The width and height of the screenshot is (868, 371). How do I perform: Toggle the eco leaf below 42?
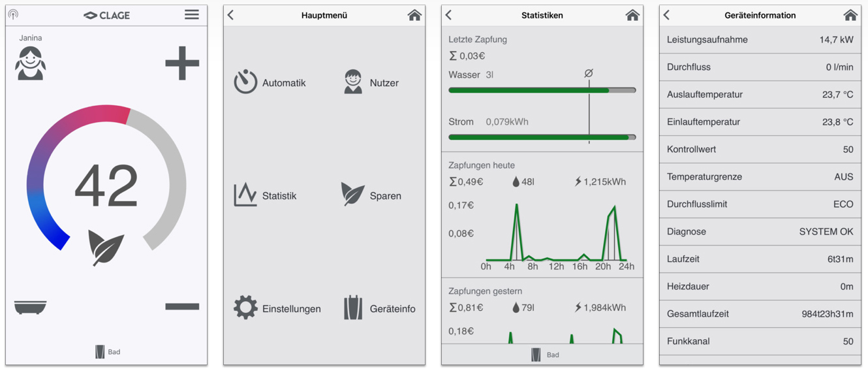(x=106, y=247)
